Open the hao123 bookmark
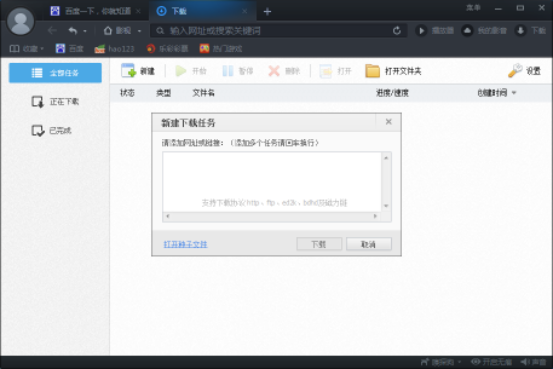 click(x=115, y=49)
